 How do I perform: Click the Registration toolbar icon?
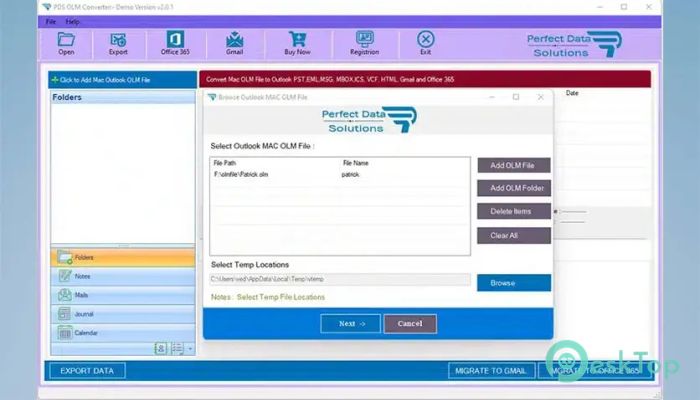pos(364,40)
